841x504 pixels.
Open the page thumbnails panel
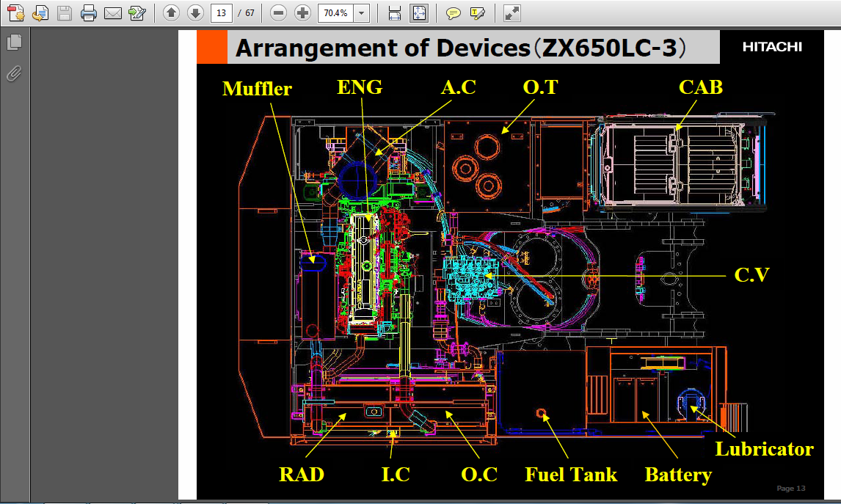15,42
